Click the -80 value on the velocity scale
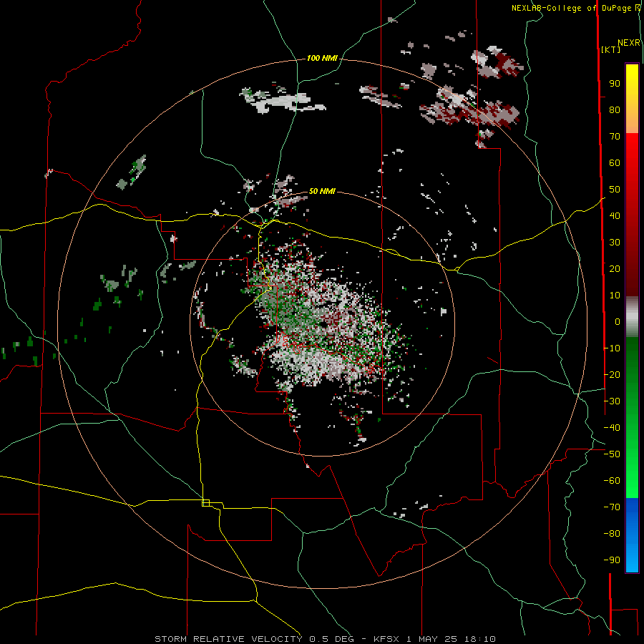The width and height of the screenshot is (644, 644). pyautogui.click(x=612, y=534)
